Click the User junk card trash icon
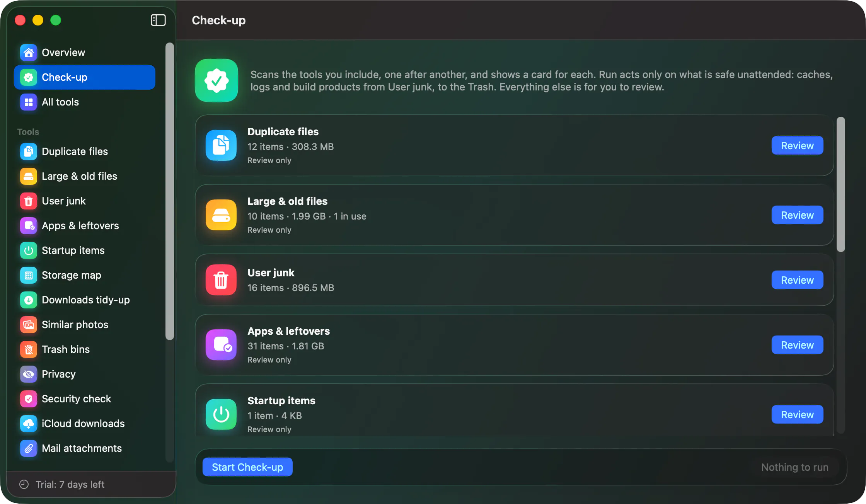866x504 pixels. pos(221,280)
